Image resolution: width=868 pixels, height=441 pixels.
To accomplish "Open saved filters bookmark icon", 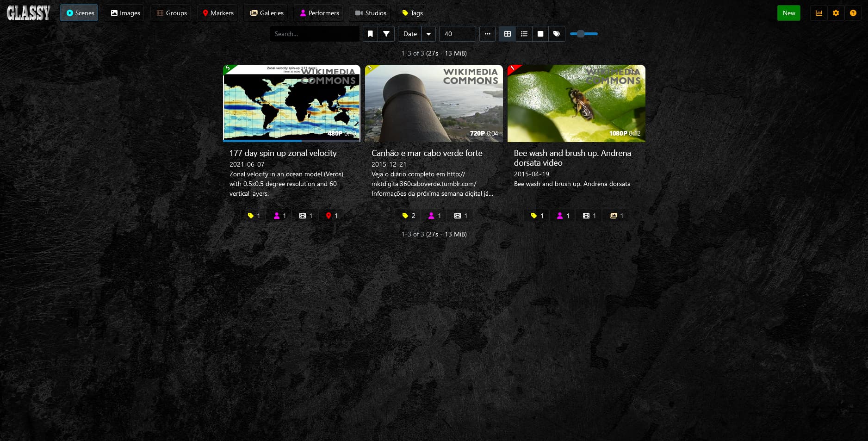I will click(370, 34).
